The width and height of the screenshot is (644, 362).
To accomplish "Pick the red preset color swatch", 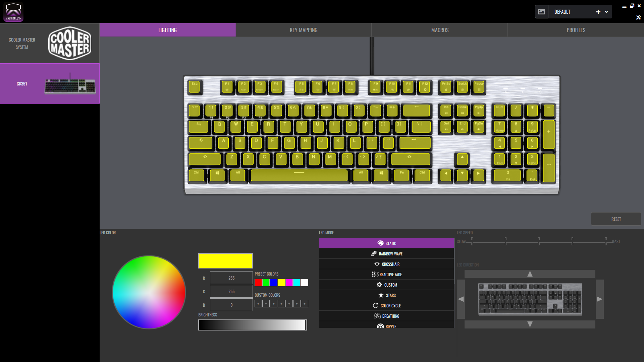I will point(258,283).
